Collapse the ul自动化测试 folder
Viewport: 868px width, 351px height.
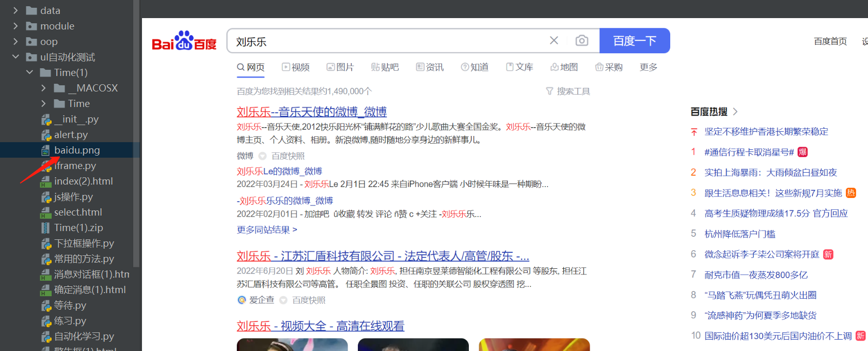point(15,57)
